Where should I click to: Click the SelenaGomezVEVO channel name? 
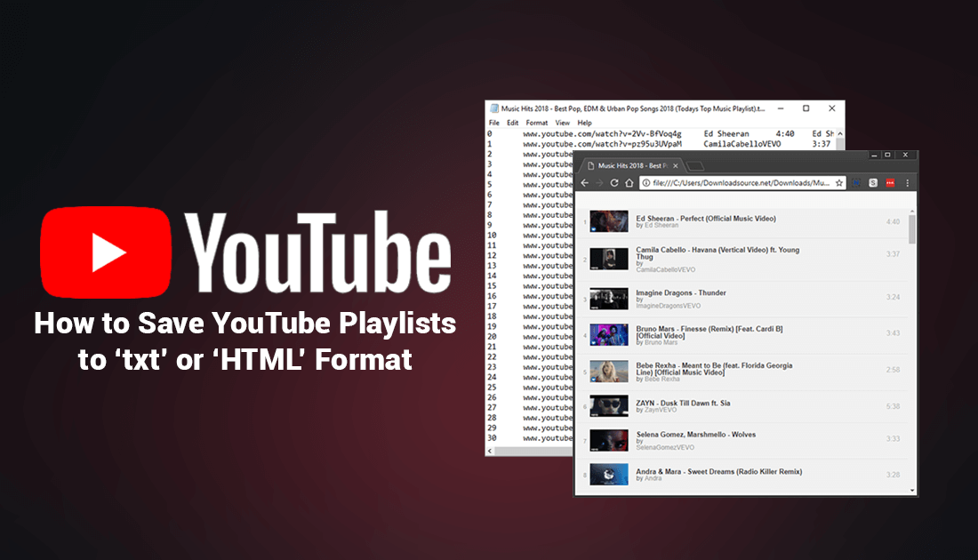665,447
